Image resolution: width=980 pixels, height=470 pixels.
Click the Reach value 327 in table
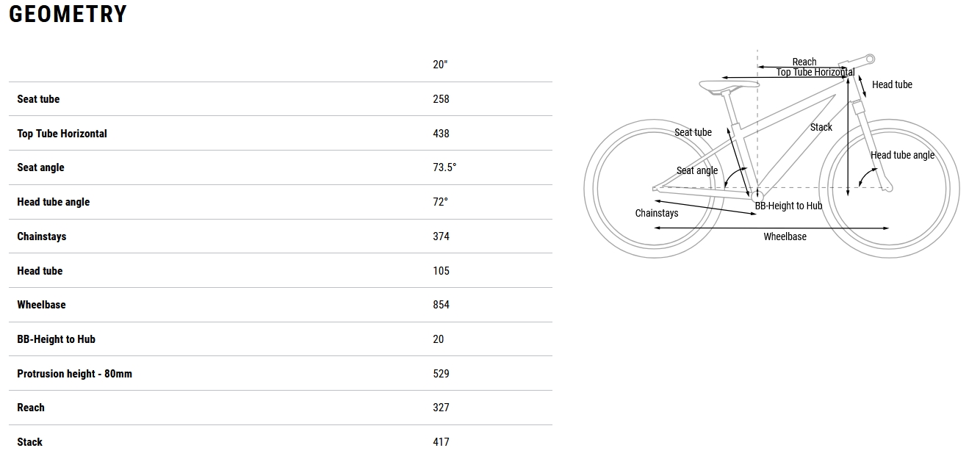click(x=441, y=408)
